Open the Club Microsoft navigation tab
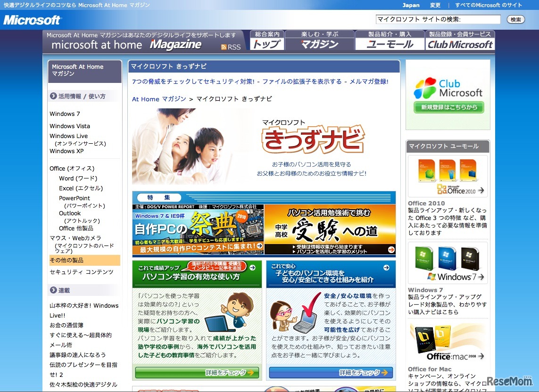 pos(459,44)
